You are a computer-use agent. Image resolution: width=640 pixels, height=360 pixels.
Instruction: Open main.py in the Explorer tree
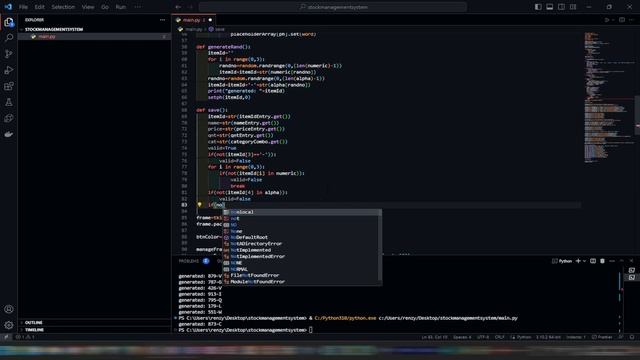coord(94,36)
